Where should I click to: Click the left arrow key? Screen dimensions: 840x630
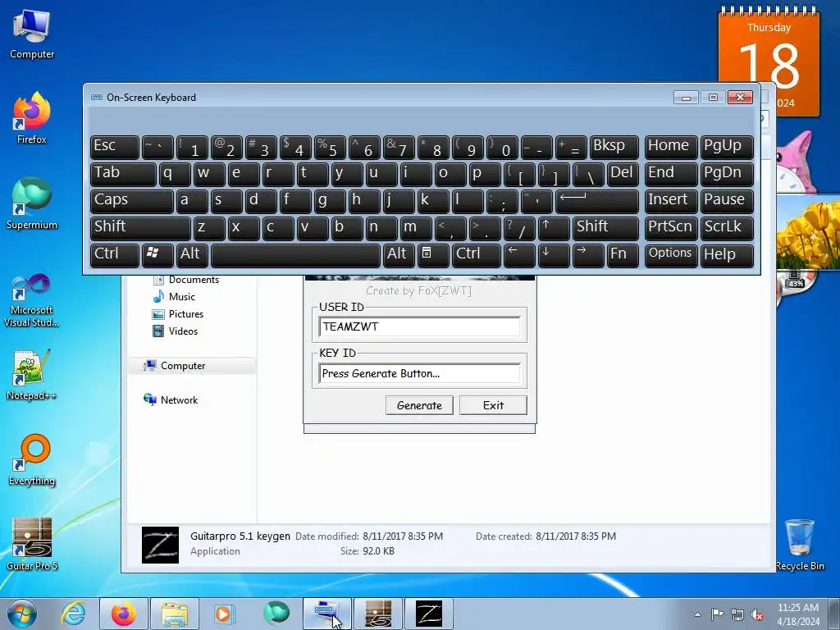pyautogui.click(x=519, y=255)
